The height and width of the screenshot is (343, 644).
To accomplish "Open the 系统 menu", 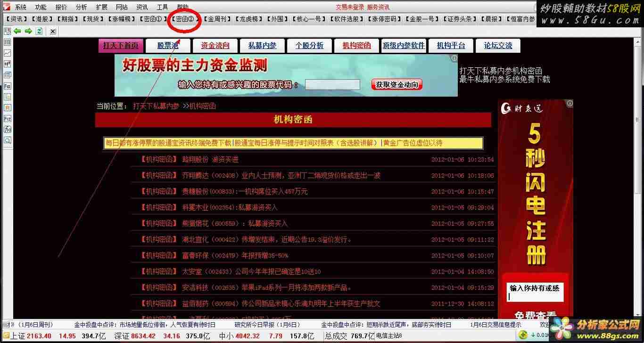I will click(x=21, y=7).
